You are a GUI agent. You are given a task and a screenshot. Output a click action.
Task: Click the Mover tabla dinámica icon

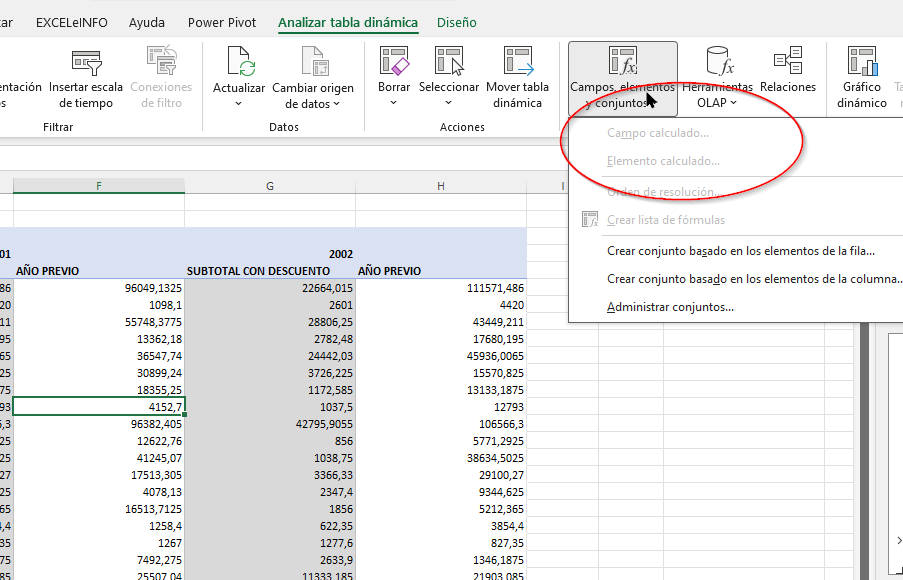pyautogui.click(x=517, y=62)
